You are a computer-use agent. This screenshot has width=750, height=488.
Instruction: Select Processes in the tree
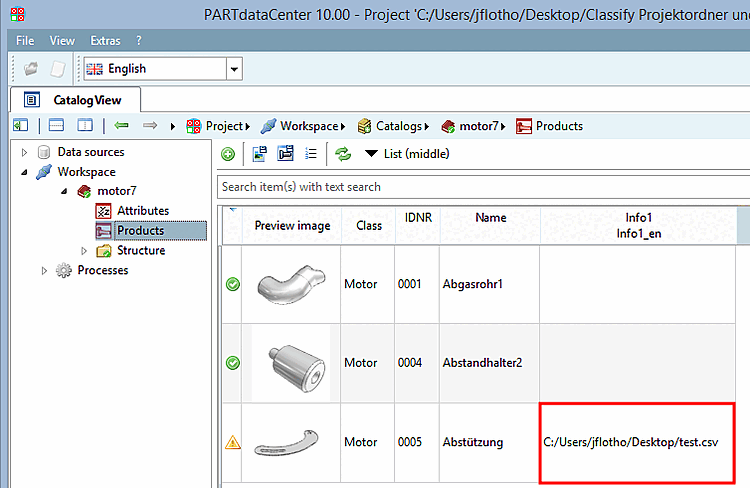point(103,270)
